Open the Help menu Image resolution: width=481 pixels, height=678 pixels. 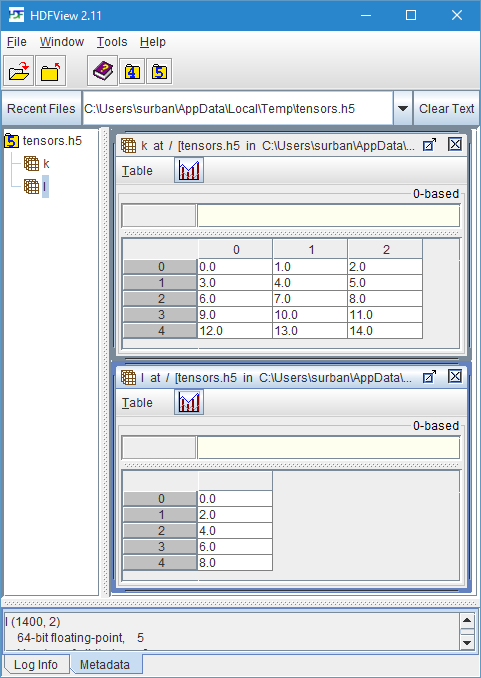tap(153, 42)
